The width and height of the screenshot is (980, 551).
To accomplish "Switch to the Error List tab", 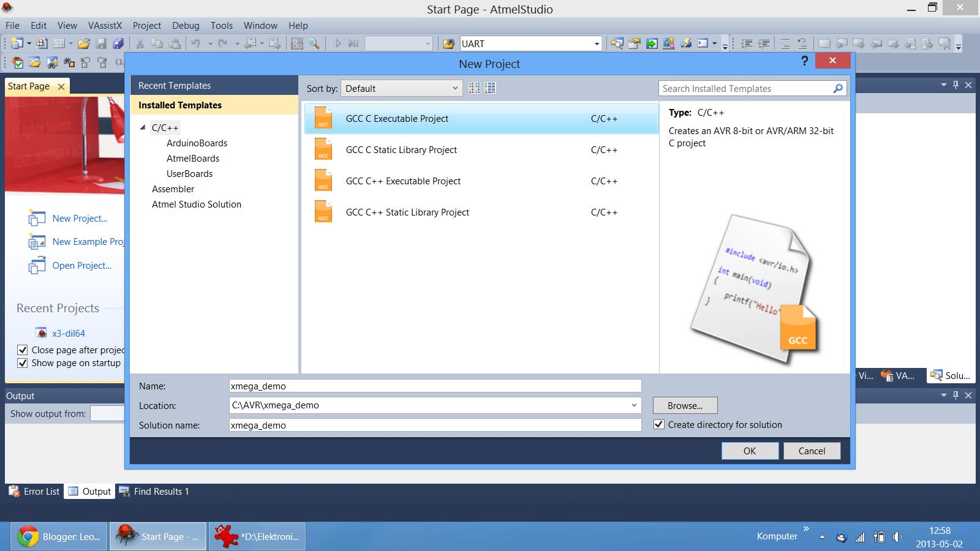I will (34, 491).
